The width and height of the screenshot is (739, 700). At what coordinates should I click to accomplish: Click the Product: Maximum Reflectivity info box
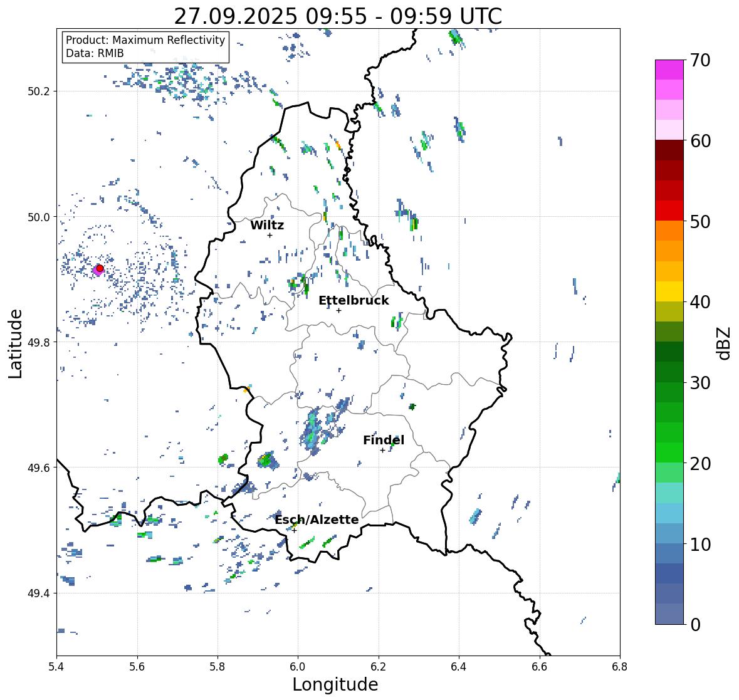pyautogui.click(x=145, y=46)
